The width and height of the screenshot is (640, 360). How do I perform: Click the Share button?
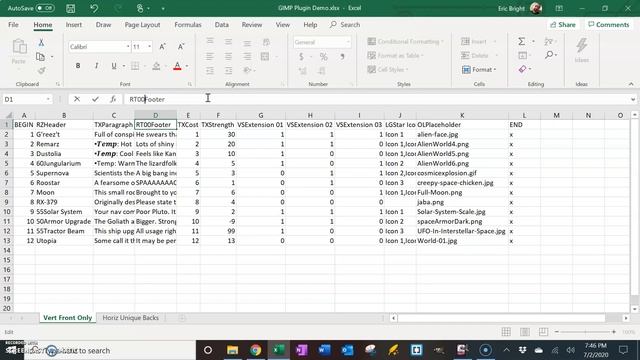[562, 25]
